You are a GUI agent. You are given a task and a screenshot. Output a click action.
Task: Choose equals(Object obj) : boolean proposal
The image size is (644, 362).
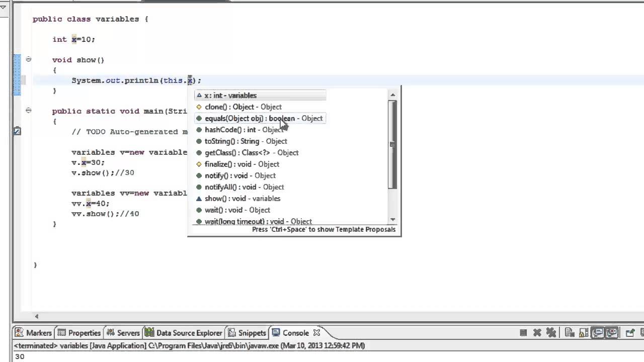260,118
